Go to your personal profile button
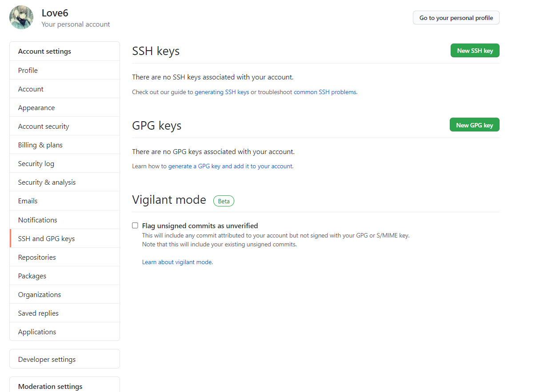Screen dimensions: 536x392 (456, 18)
